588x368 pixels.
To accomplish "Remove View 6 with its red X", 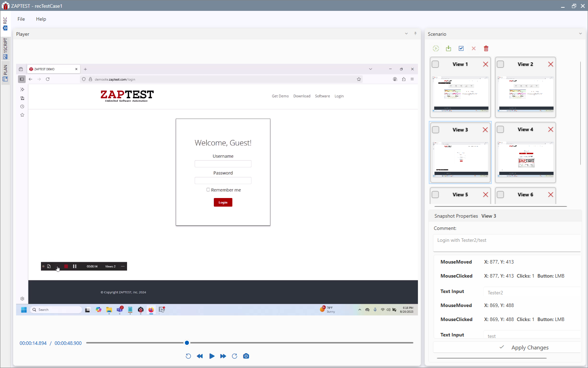I will click(551, 195).
